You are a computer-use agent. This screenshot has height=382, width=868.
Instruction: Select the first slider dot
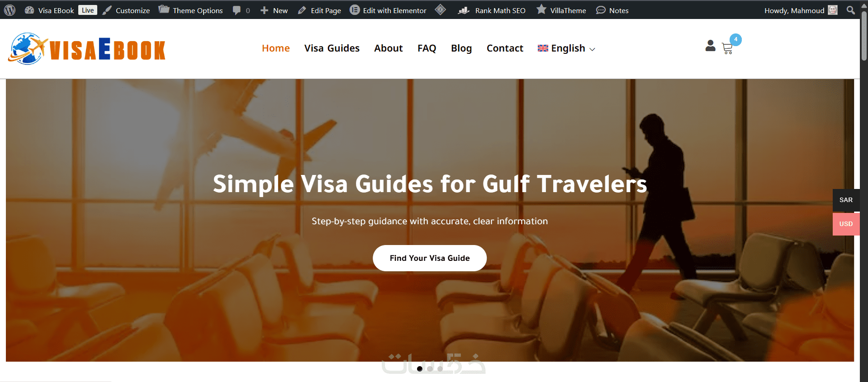[420, 369]
